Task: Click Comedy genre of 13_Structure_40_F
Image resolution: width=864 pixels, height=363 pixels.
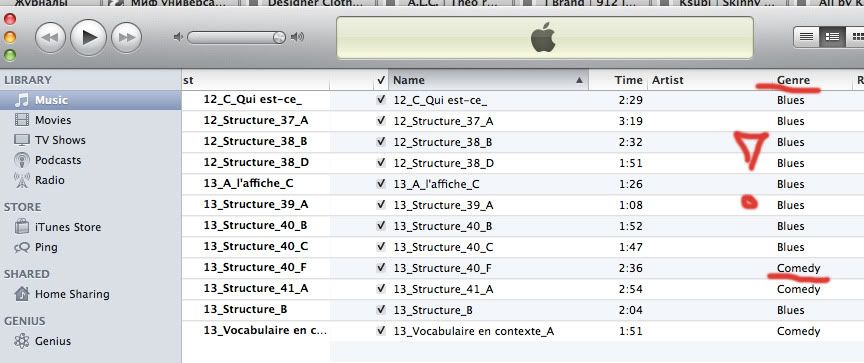Action: click(x=798, y=268)
